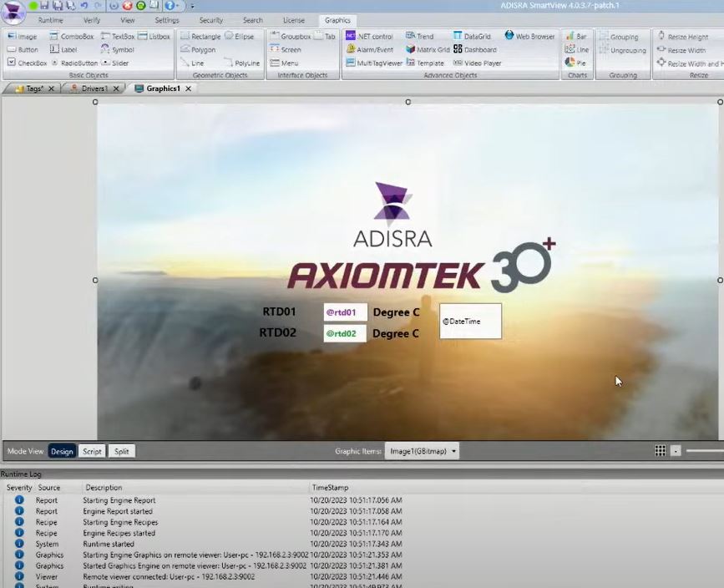
Task: Add a Pie chart
Action: pos(575,63)
